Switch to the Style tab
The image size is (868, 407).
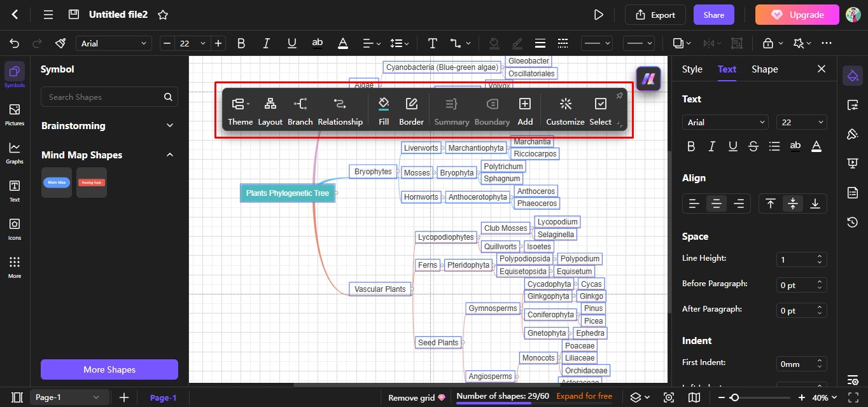coord(692,69)
